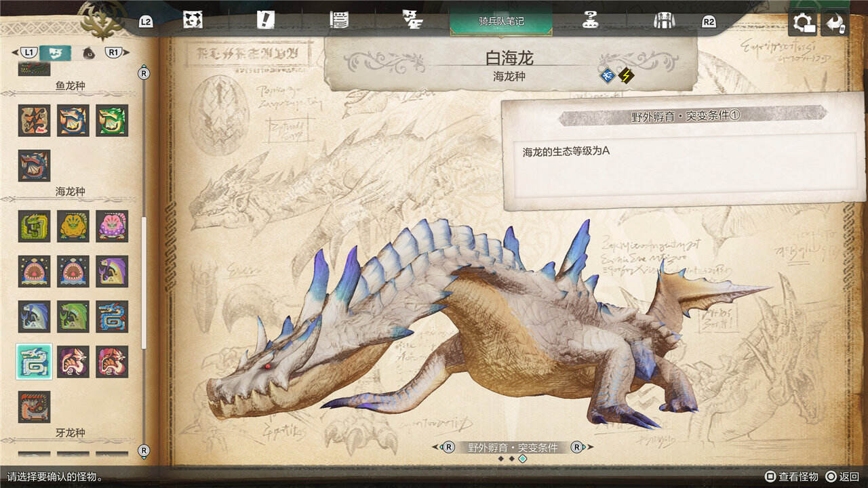Pick the yellow Tetsucabra-like frog icon
Viewport: 868px width, 488px height.
[x=73, y=226]
